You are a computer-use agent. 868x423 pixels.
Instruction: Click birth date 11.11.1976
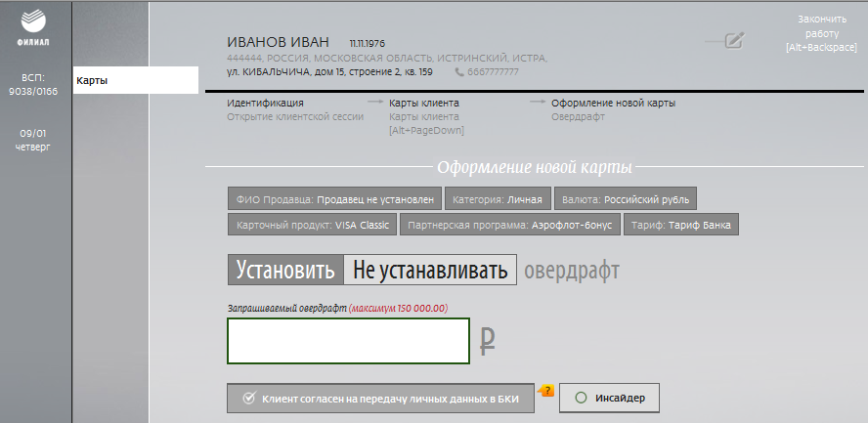[x=367, y=43]
